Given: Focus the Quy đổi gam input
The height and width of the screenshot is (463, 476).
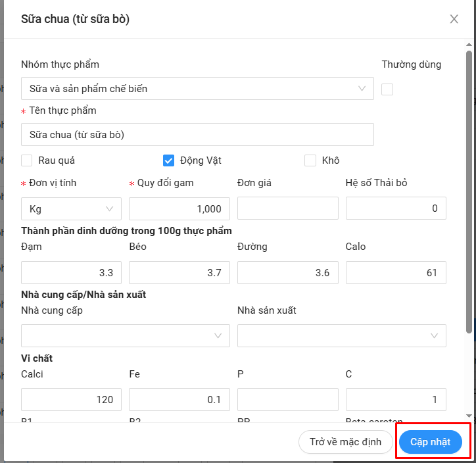Looking at the screenshot, I should click(179, 208).
